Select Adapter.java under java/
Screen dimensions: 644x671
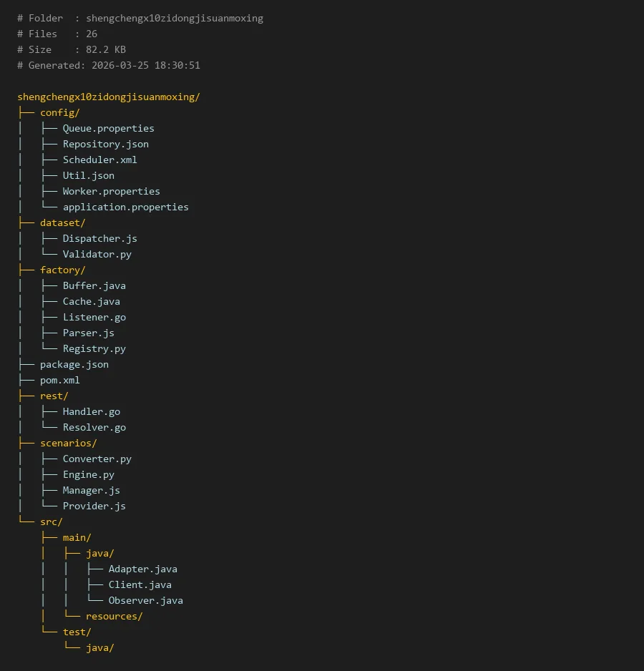tap(142, 569)
